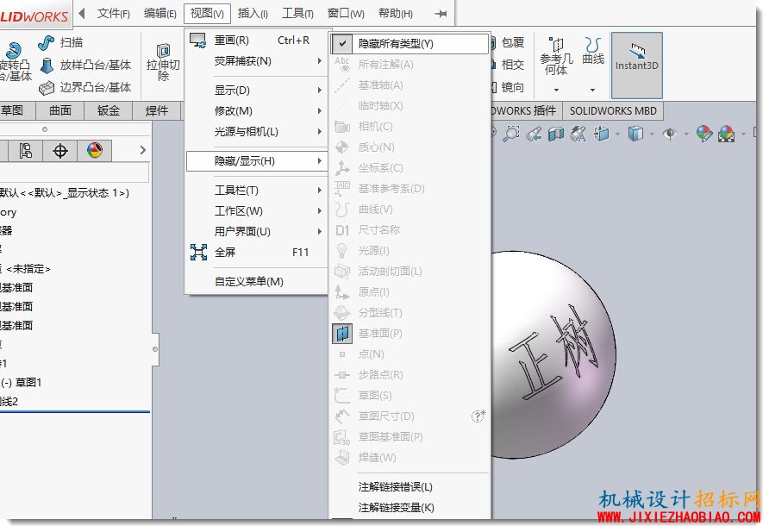Click the 全屏 full screen menu icon
Viewport: 769px width, 532px height.
(x=198, y=252)
